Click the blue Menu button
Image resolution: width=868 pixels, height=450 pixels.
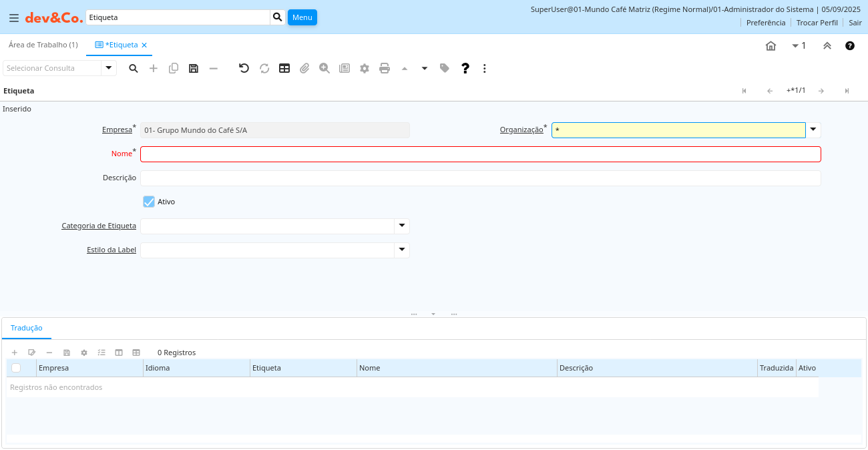coord(302,17)
